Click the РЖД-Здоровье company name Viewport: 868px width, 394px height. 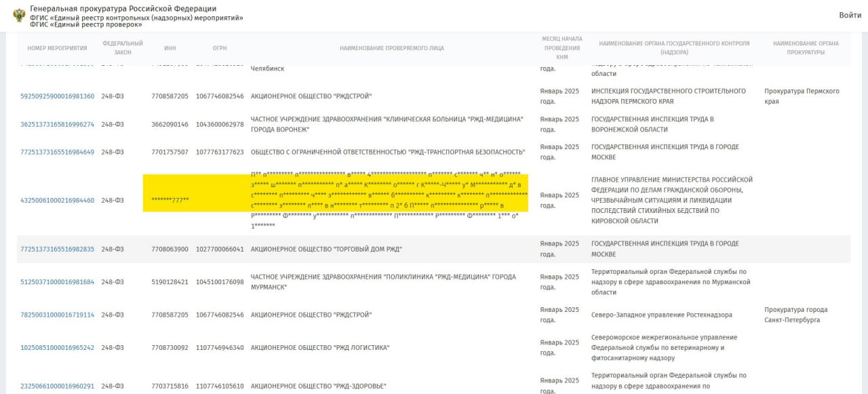click(319, 386)
